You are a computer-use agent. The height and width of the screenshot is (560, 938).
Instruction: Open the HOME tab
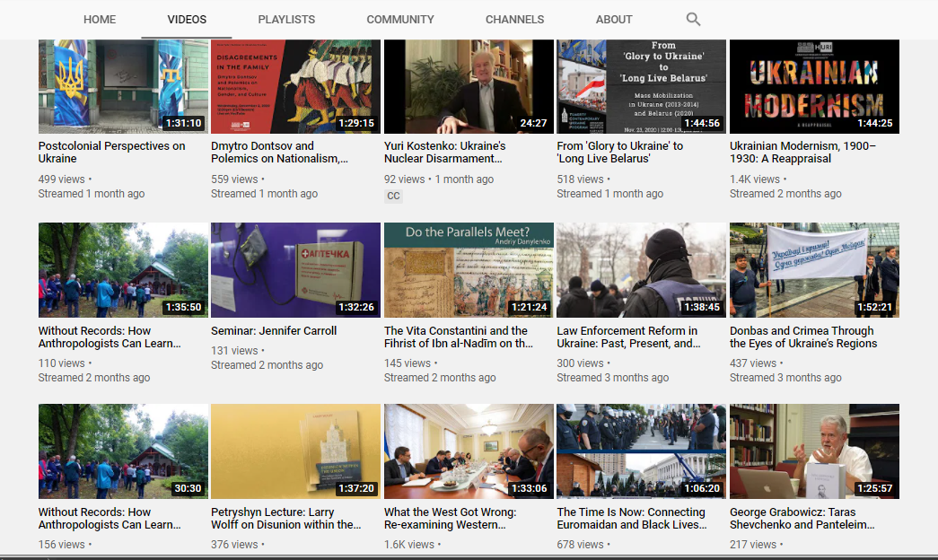(100, 19)
